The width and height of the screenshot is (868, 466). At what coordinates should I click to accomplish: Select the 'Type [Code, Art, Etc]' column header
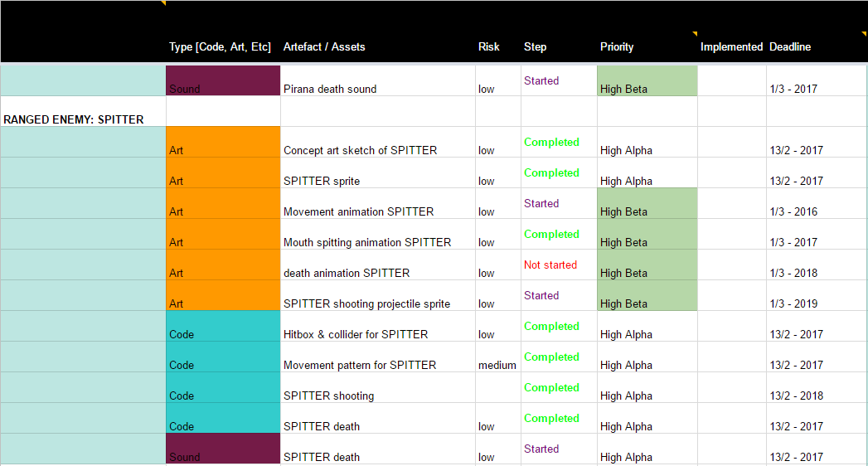(220, 47)
